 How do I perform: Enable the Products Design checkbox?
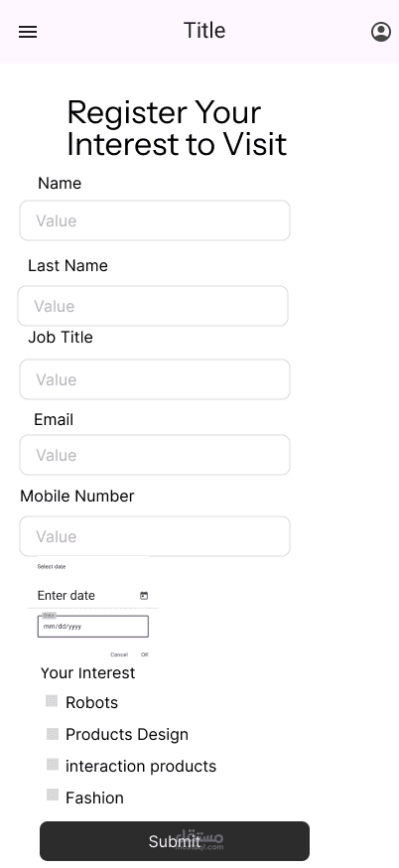(x=52, y=734)
